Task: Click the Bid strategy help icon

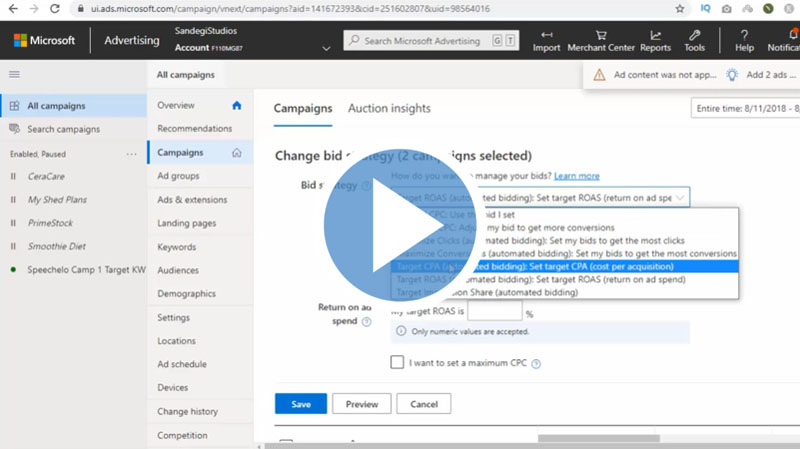Action: (x=366, y=186)
